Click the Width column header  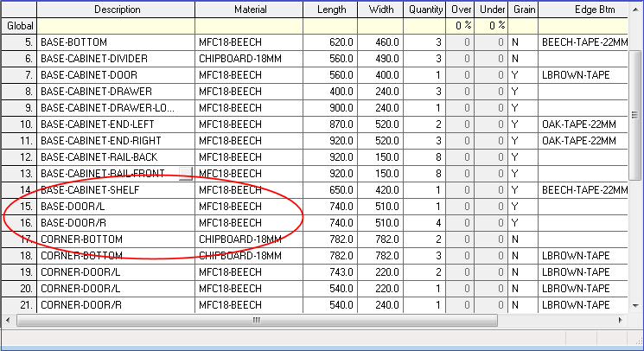click(x=380, y=10)
